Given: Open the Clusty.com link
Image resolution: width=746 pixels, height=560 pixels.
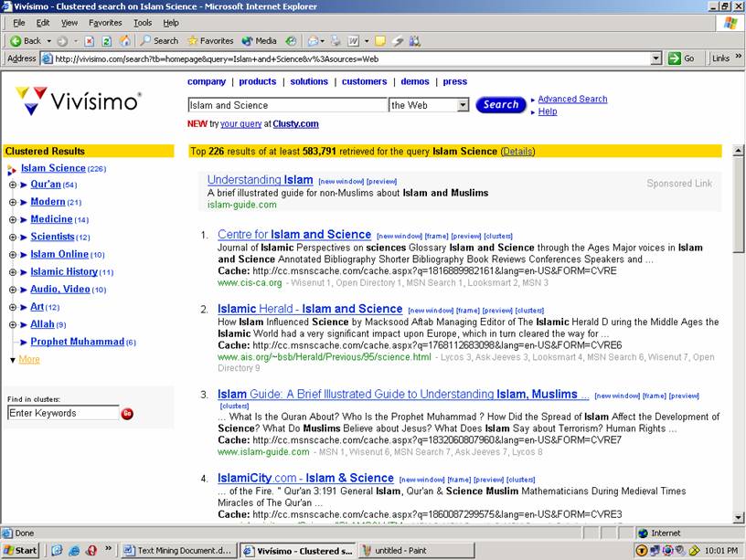Looking at the screenshot, I should tap(295, 124).
